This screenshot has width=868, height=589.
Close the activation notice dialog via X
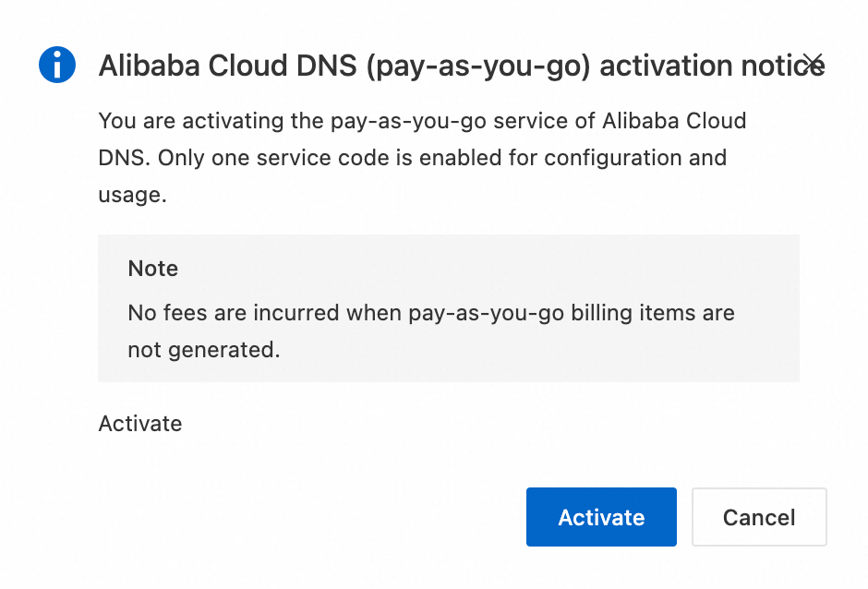click(x=813, y=63)
